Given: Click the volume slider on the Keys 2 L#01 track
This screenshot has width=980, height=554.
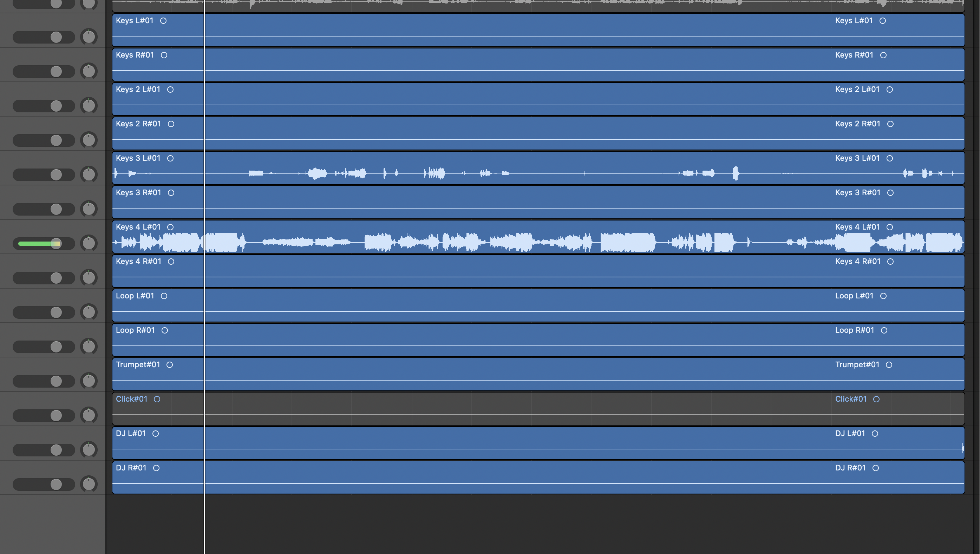Looking at the screenshot, I should (x=44, y=106).
